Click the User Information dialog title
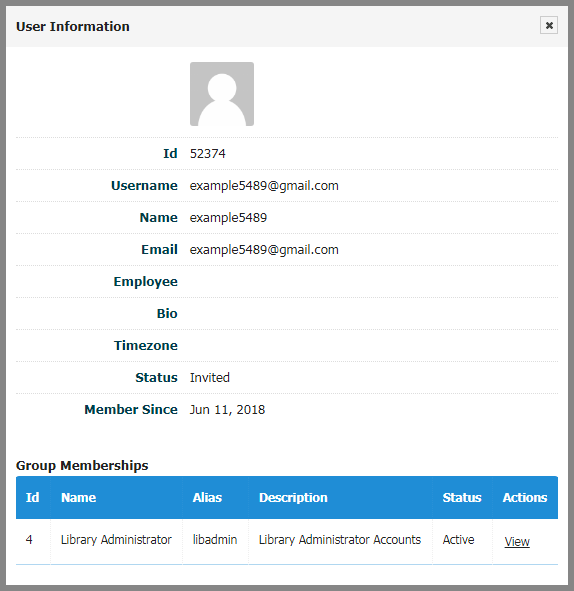This screenshot has width=574, height=591. point(72,27)
